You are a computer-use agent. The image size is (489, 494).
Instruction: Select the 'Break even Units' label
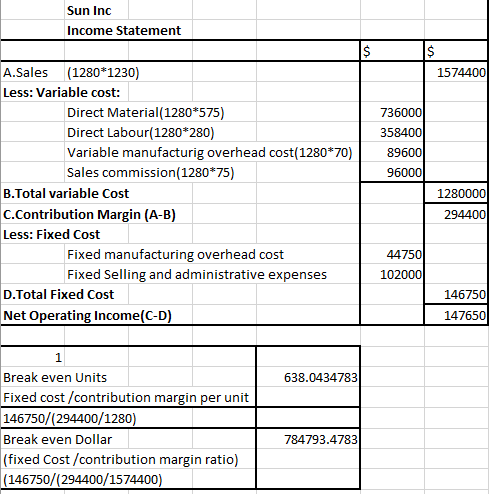55,378
